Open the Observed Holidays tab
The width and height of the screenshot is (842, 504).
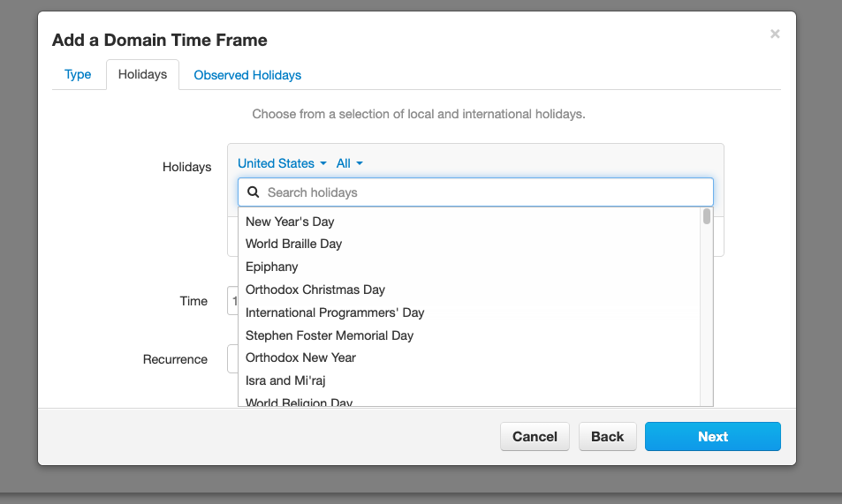pos(247,75)
